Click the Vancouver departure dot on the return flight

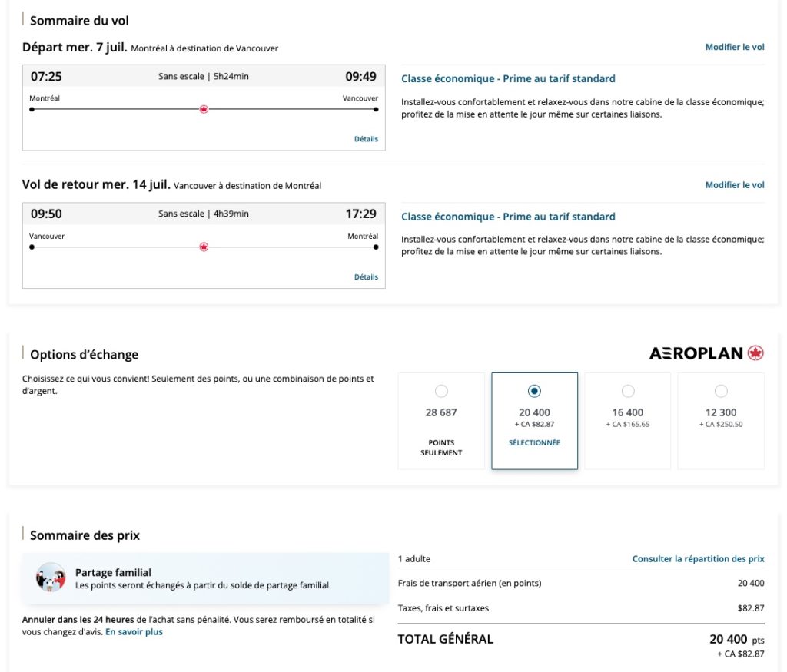pos(32,247)
